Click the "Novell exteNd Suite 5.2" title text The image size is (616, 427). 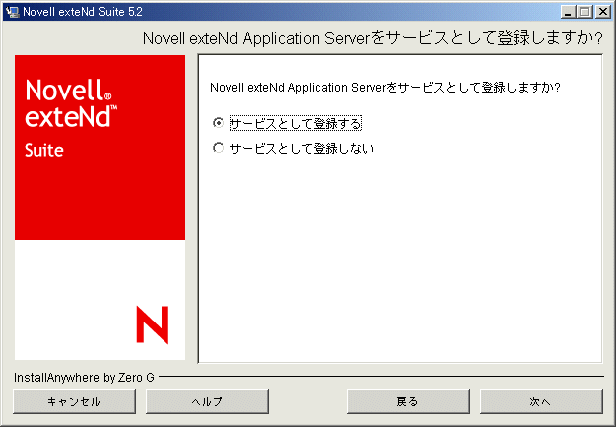pyautogui.click(x=82, y=12)
